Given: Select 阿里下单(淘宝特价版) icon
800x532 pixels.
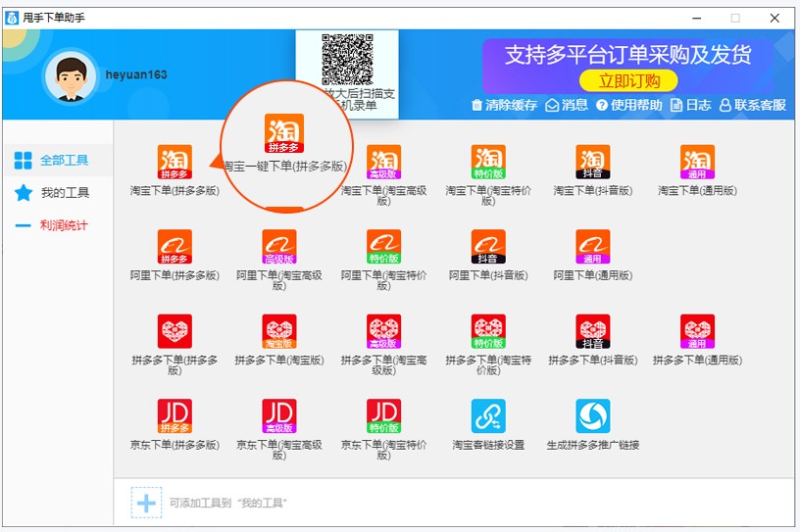Looking at the screenshot, I should 383,246.
